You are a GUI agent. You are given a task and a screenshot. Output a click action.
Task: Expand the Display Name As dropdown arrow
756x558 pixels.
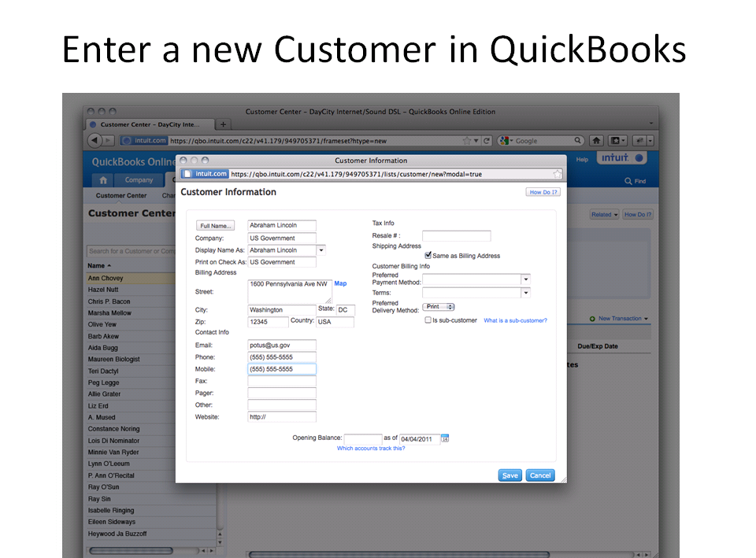pyautogui.click(x=321, y=250)
